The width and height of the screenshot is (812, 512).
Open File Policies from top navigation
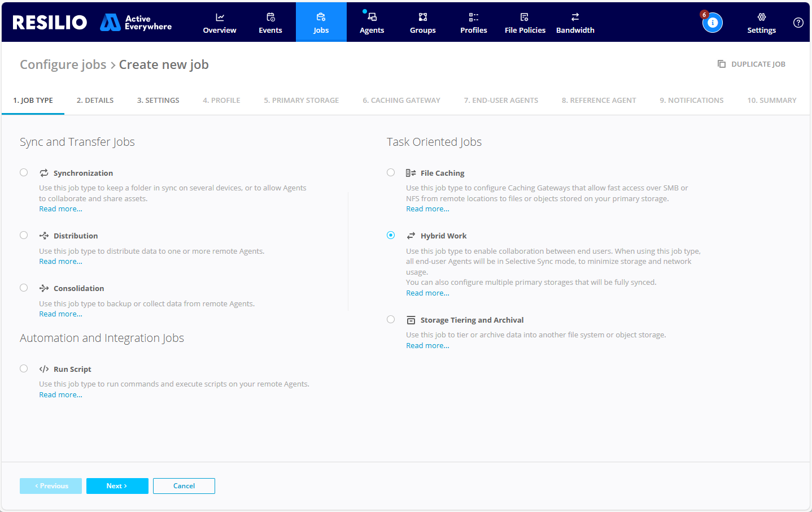[x=525, y=23]
